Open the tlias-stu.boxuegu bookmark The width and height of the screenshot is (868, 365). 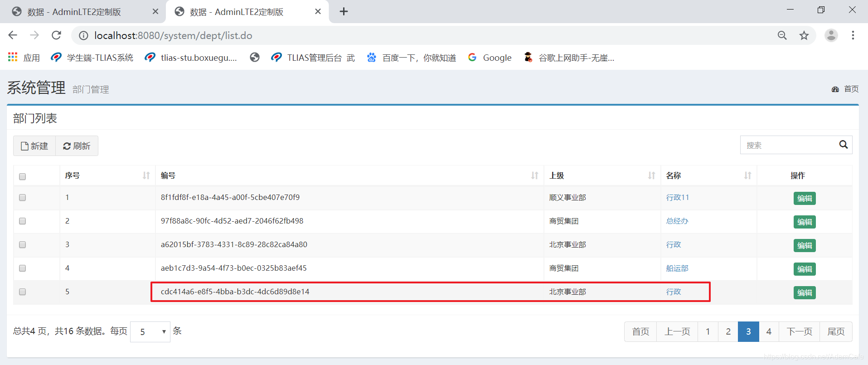[x=191, y=58]
